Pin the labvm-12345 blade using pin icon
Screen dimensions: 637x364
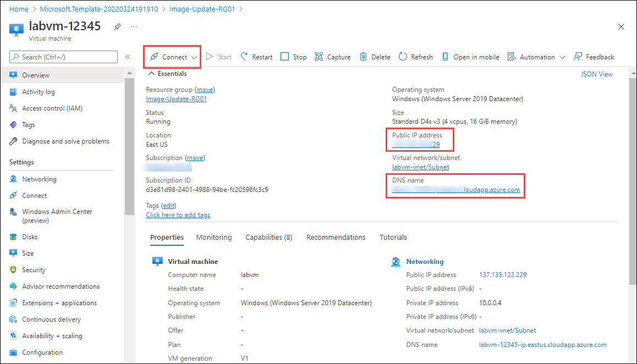(117, 27)
